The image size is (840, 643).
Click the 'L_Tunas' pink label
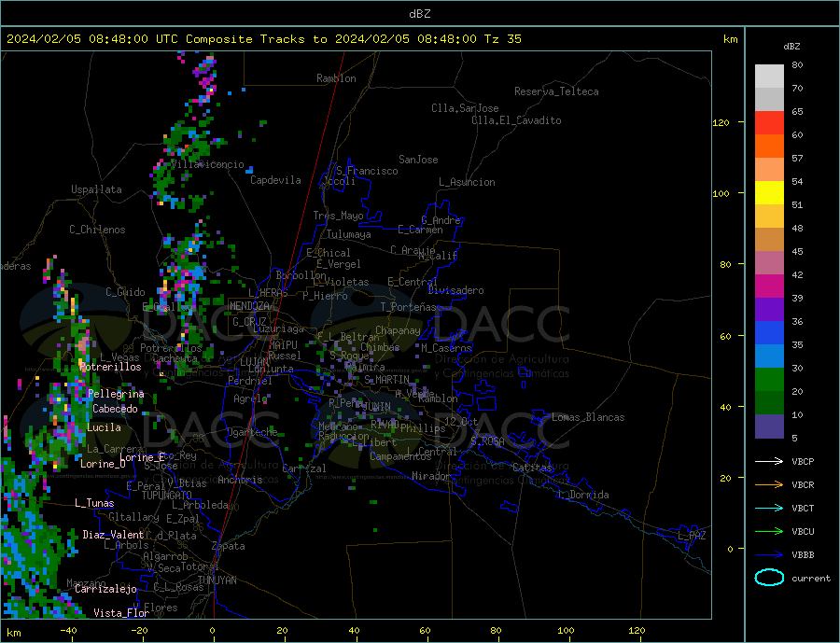94,503
